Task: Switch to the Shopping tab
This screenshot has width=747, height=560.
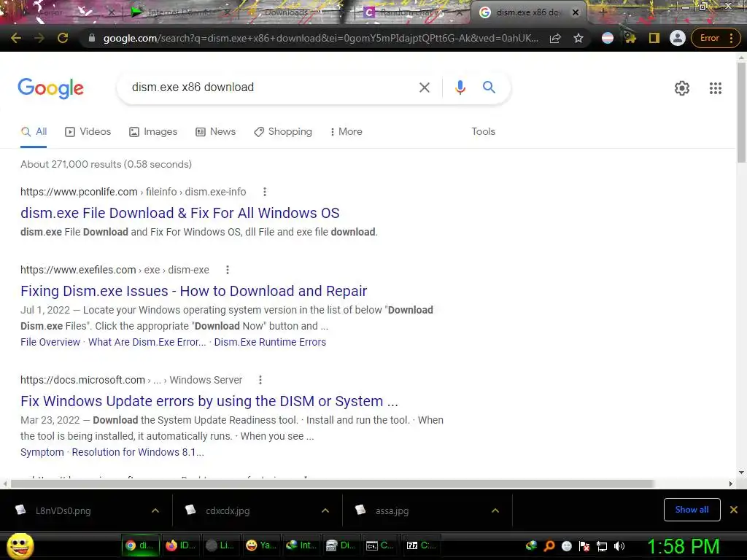Action: coord(283,132)
